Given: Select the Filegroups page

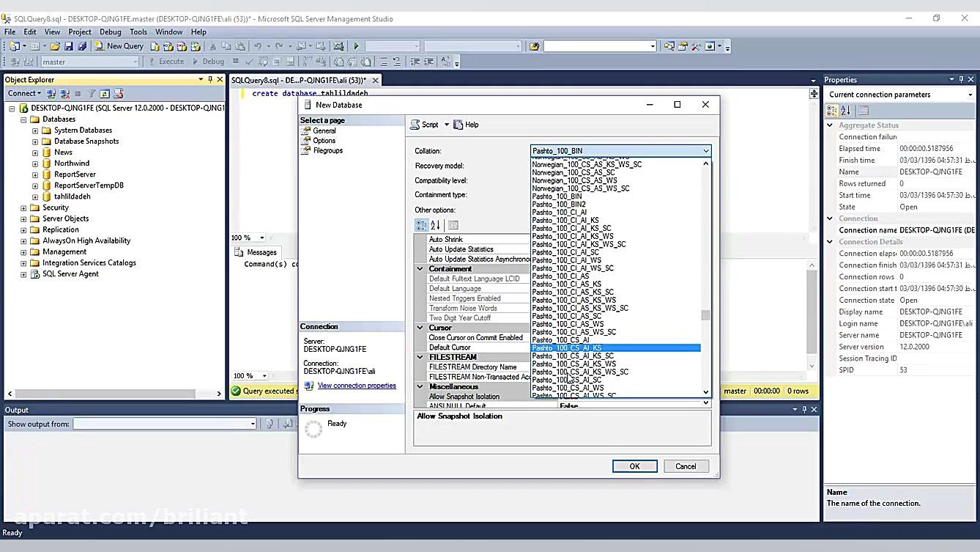Looking at the screenshot, I should coord(328,150).
